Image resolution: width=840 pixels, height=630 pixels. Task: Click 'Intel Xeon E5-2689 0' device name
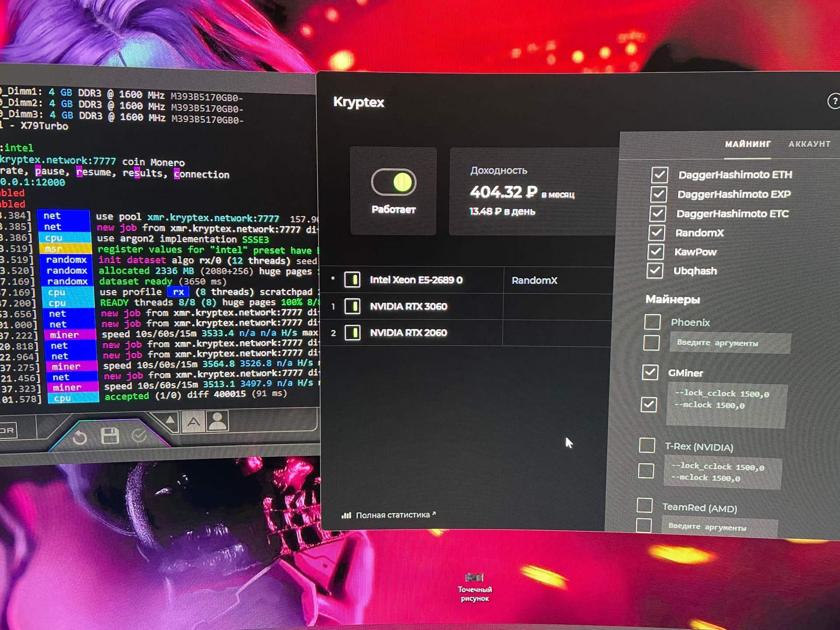[x=416, y=280]
